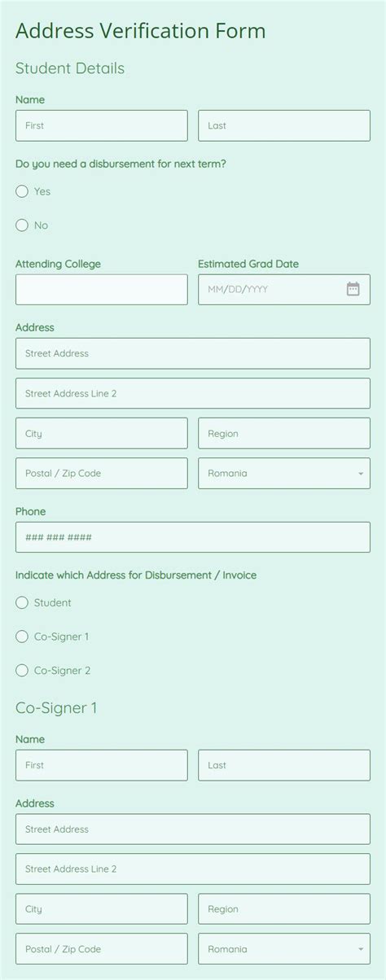Image resolution: width=386 pixels, height=980 pixels.
Task: Choose Student as disbursement address
Action: point(22,603)
